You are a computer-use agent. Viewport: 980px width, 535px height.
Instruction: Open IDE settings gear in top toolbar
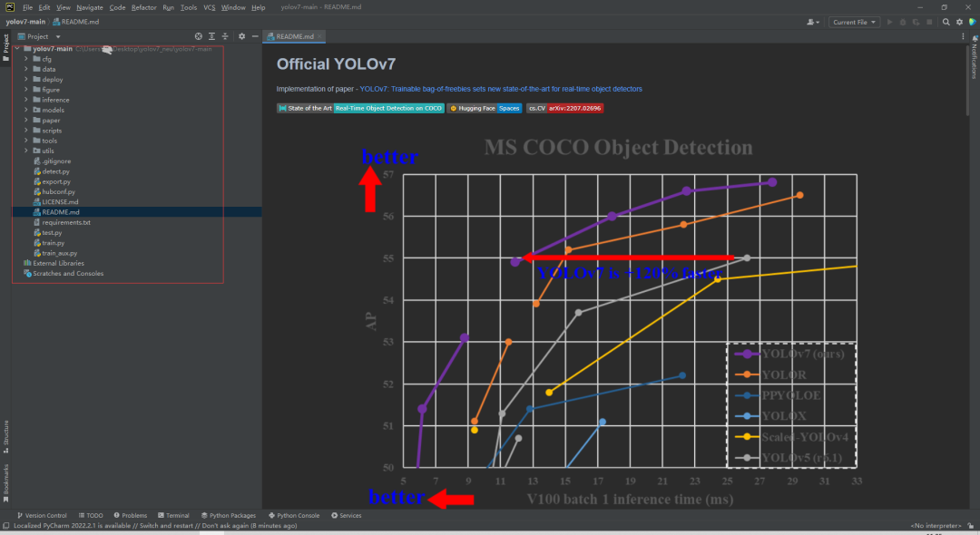pos(959,22)
